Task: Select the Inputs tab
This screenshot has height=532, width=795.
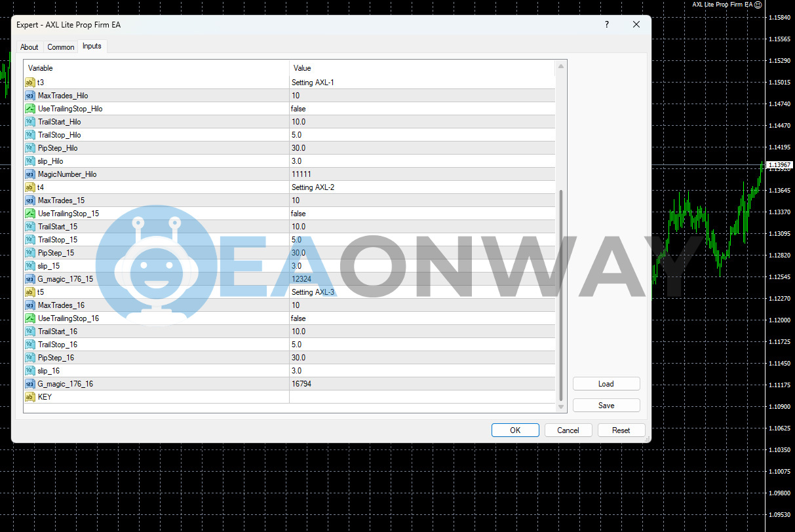Action: pos(92,47)
